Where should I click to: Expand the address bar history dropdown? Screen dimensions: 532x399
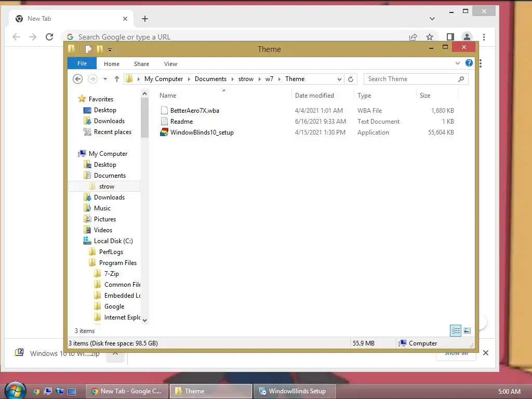coord(339,79)
